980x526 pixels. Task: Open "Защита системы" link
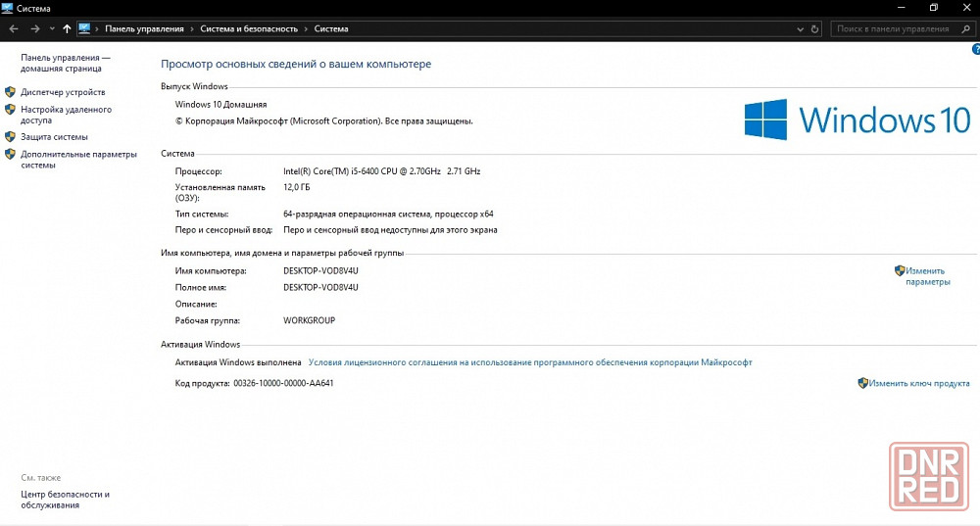54,137
